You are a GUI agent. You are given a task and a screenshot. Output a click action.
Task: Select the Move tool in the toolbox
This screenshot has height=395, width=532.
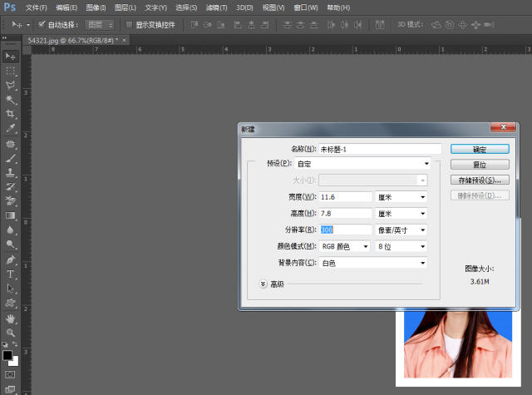11,56
